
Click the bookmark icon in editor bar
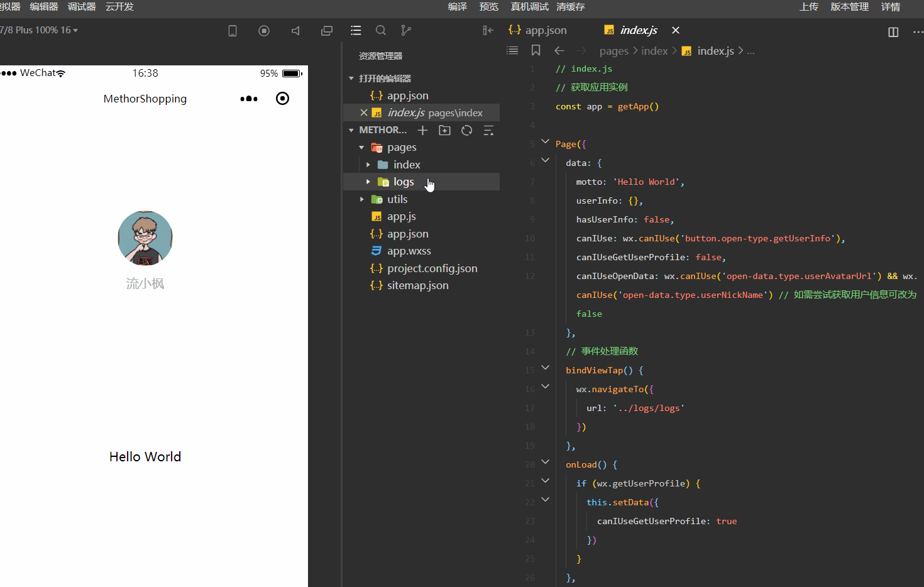536,50
